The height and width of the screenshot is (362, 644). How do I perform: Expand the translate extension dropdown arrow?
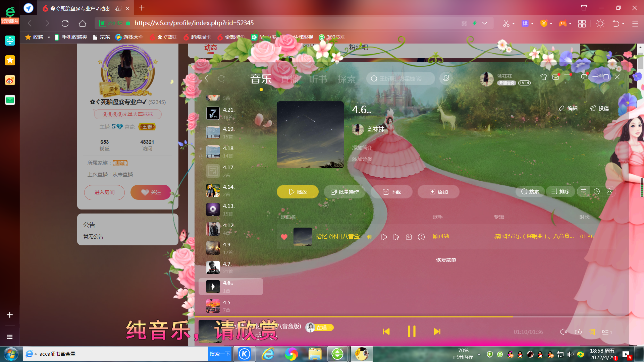pos(532,23)
